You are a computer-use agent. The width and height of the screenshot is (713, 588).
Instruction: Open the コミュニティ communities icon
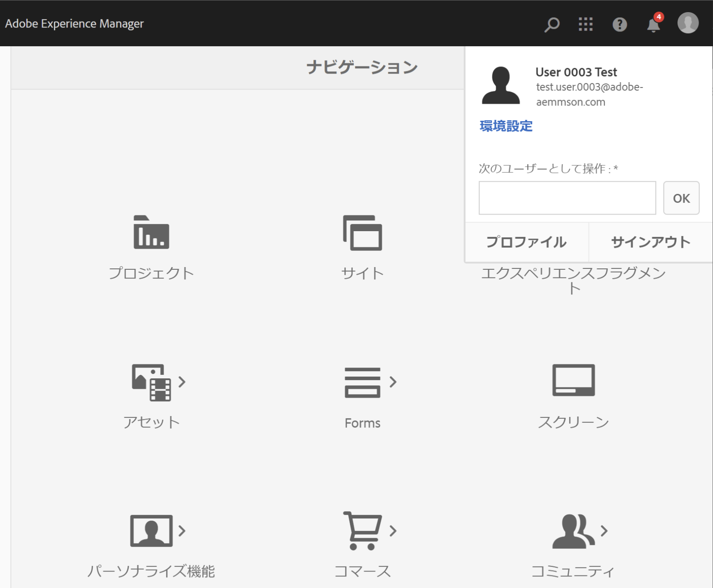573,531
